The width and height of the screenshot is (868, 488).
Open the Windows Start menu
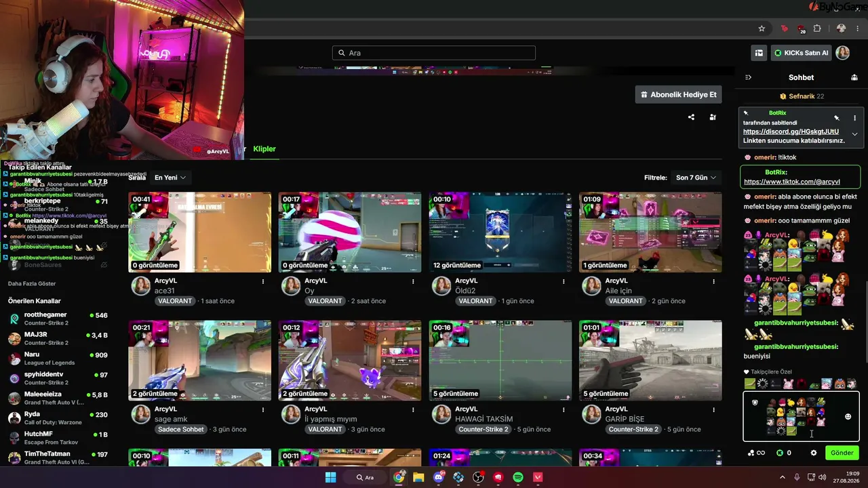click(x=330, y=477)
